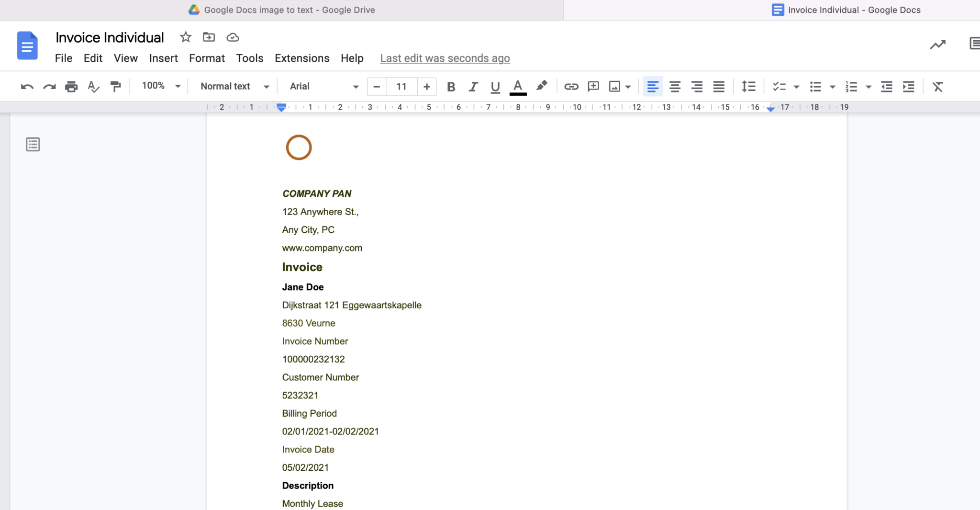Show the document outline

[33, 144]
